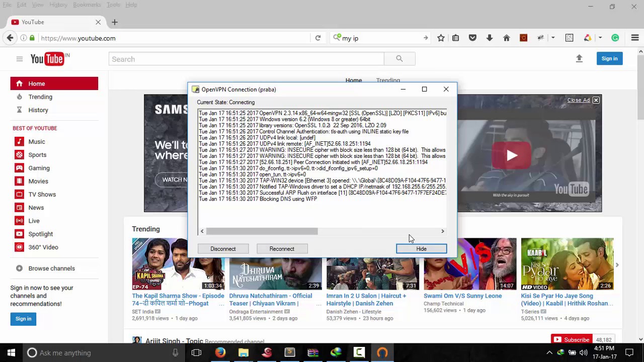
Task: Click the log scroll-right arrow
Action: pos(443,231)
